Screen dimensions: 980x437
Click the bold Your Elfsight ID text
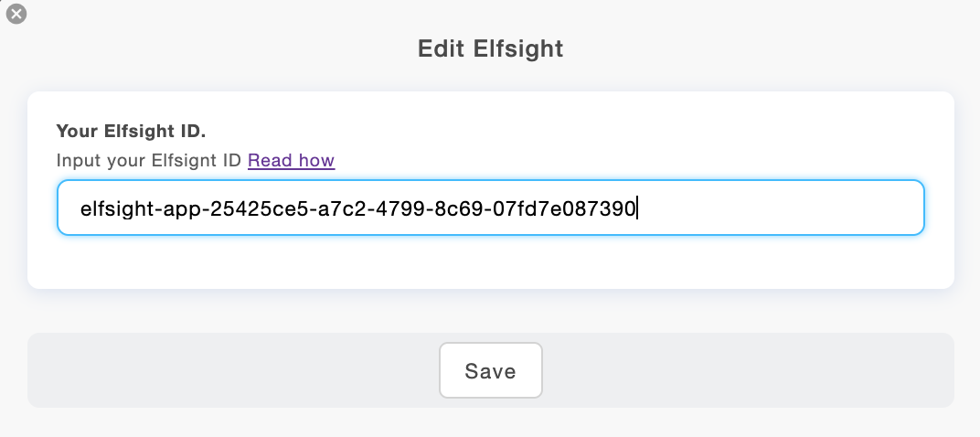point(131,131)
